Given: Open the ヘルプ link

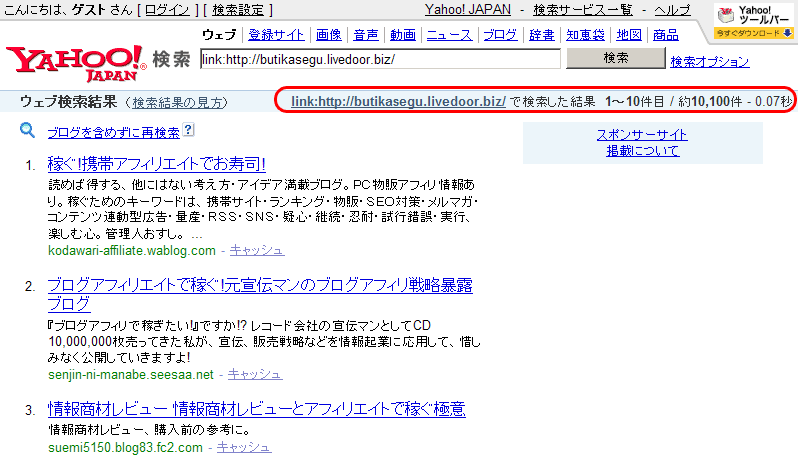Looking at the screenshot, I should [672, 10].
